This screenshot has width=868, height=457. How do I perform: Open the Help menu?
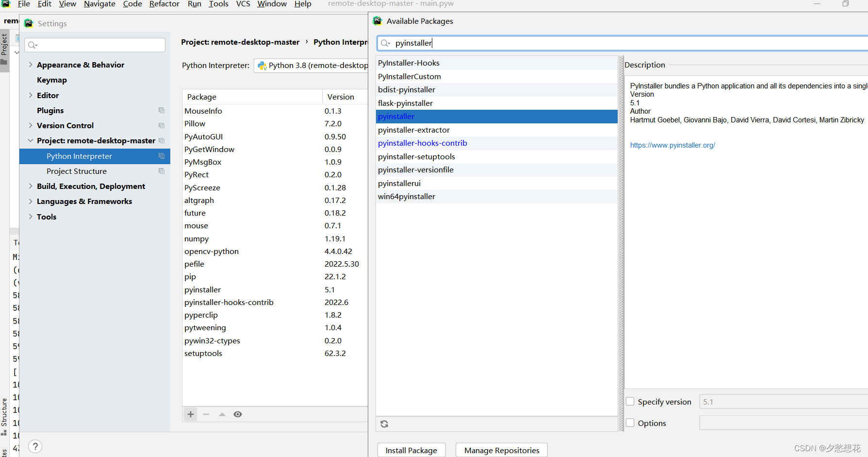(303, 4)
